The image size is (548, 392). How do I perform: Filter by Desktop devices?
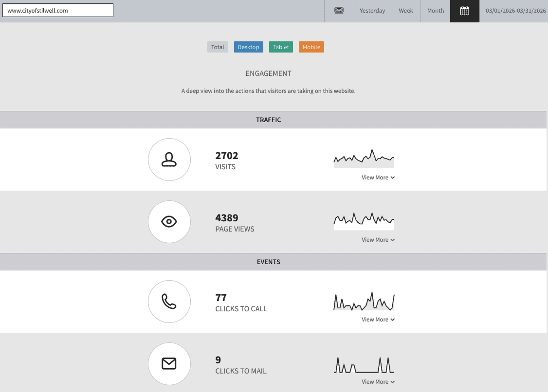tap(249, 47)
